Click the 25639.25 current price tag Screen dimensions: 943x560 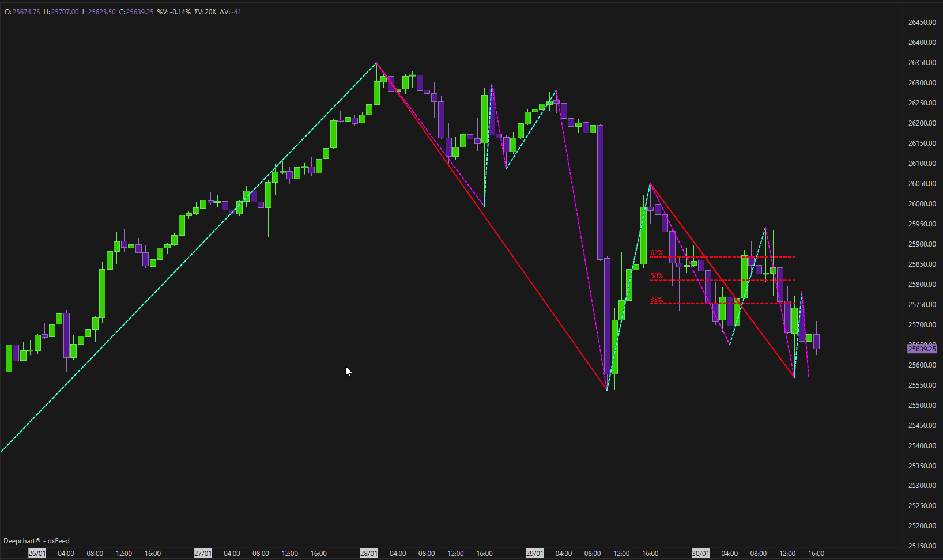click(x=922, y=349)
